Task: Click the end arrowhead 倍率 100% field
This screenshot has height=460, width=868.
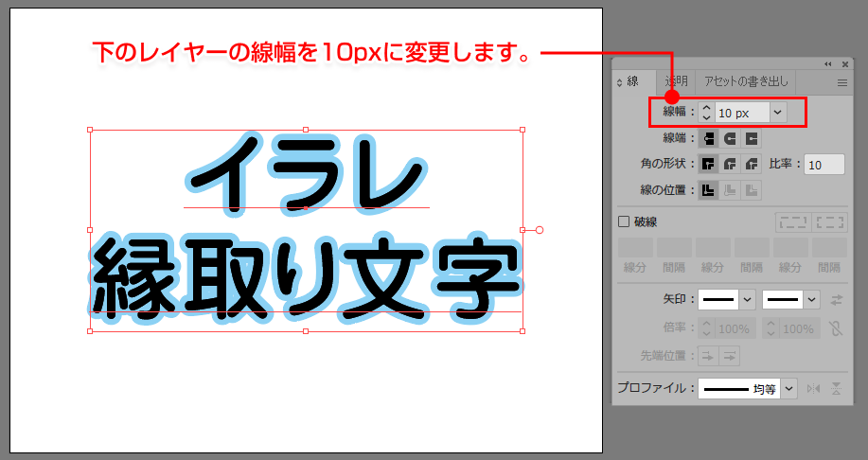Action: coord(798,328)
